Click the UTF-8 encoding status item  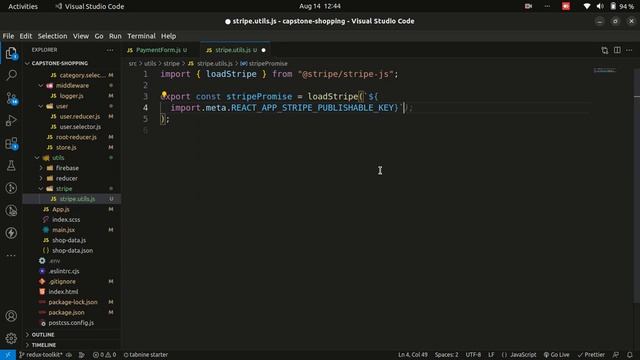tap(473, 355)
